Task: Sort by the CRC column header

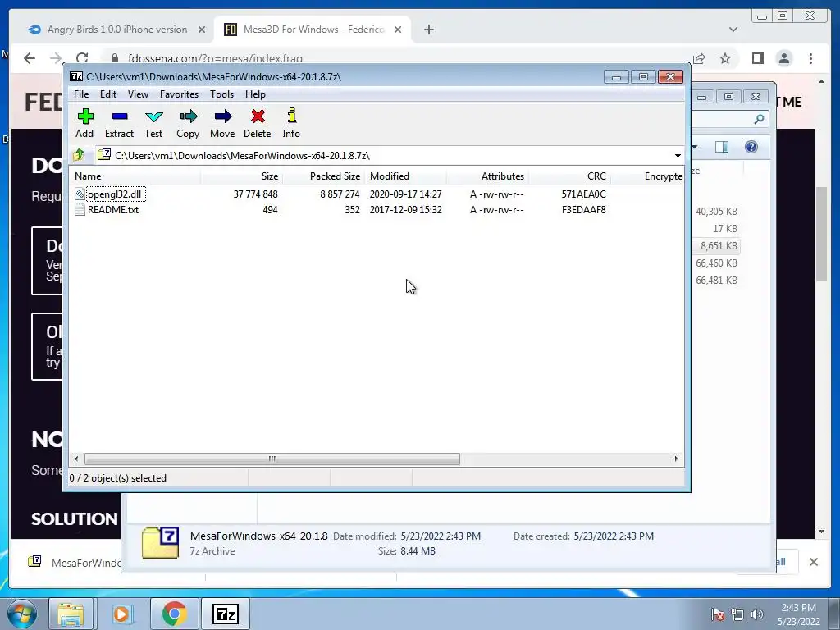Action: click(x=569, y=176)
